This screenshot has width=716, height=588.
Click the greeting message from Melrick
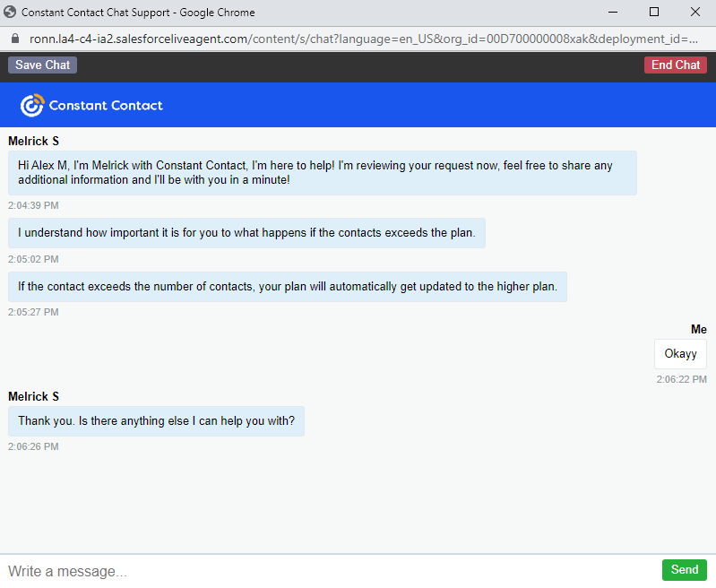coord(323,173)
